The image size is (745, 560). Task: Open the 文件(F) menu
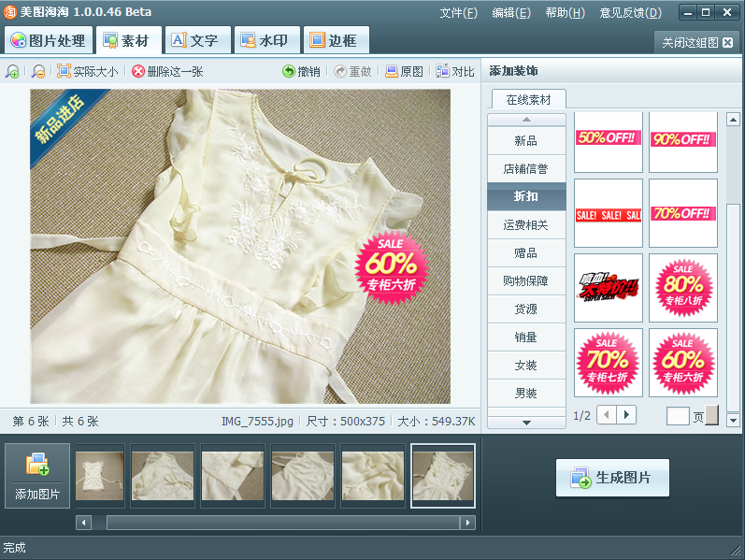click(x=459, y=13)
